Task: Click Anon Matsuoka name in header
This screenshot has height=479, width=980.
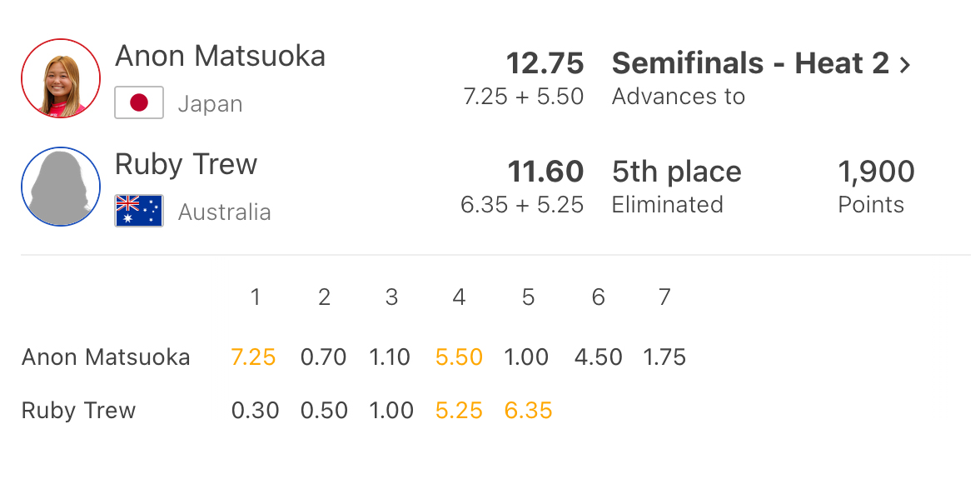Action: (x=220, y=57)
